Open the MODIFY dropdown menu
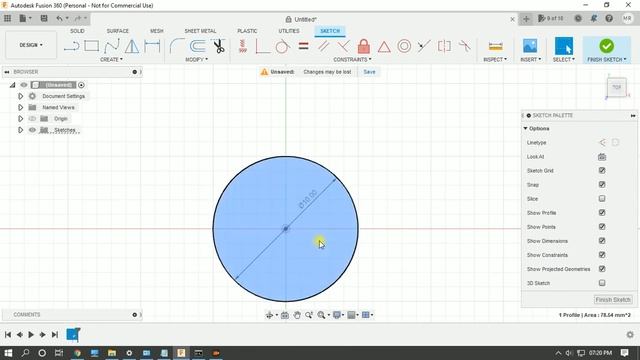 click(x=196, y=60)
